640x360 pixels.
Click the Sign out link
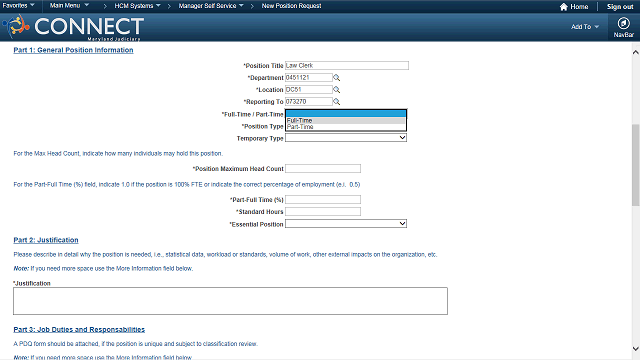pos(620,7)
